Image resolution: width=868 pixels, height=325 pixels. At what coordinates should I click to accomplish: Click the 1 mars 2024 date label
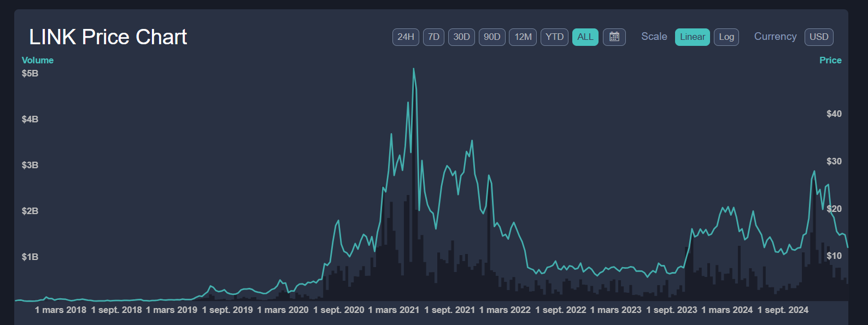(728, 310)
